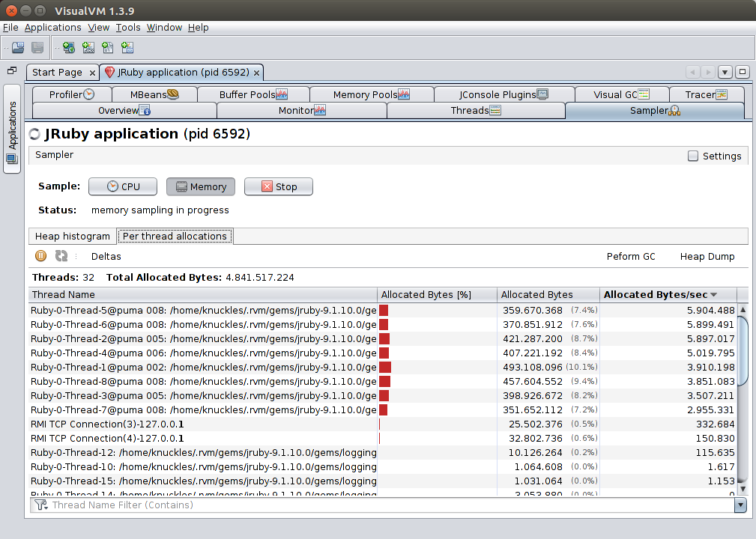
Task: Switch to the Profiler tab
Action: (x=72, y=94)
